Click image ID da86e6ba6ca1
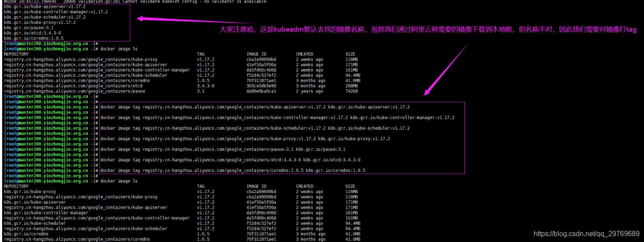Image resolution: width=644 pixels, height=242 pixels. tap(261, 91)
